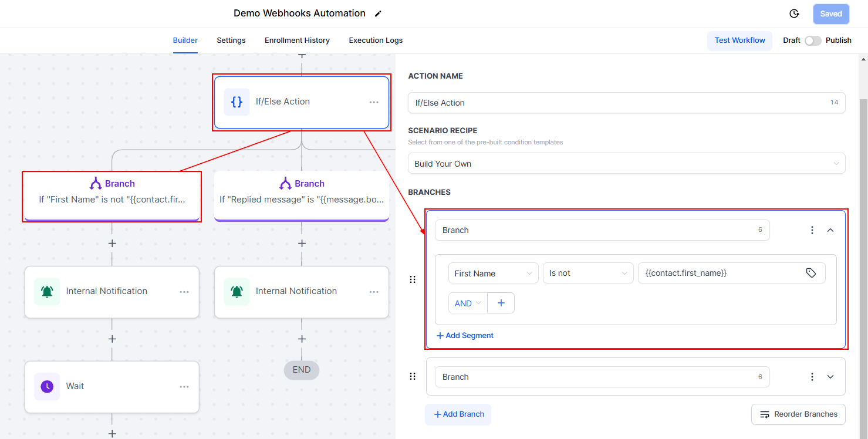Collapse the first branch with chevron
This screenshot has width=868, height=439.
[x=830, y=230]
